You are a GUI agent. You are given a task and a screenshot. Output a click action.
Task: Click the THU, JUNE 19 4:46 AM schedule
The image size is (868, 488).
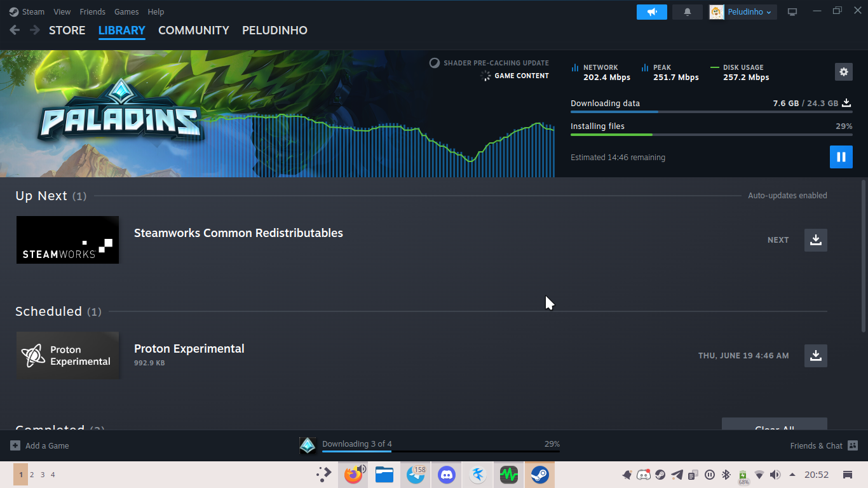743,356
